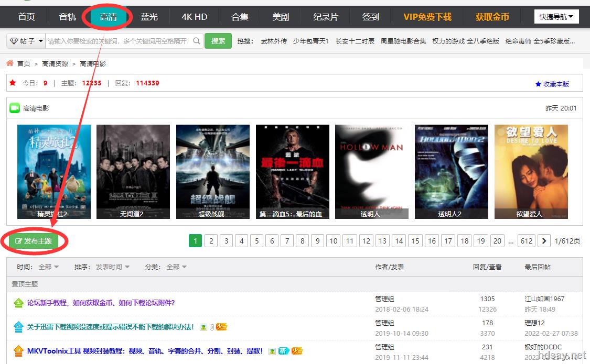Go to page 5
The width and height of the screenshot is (590, 364).
256,241
